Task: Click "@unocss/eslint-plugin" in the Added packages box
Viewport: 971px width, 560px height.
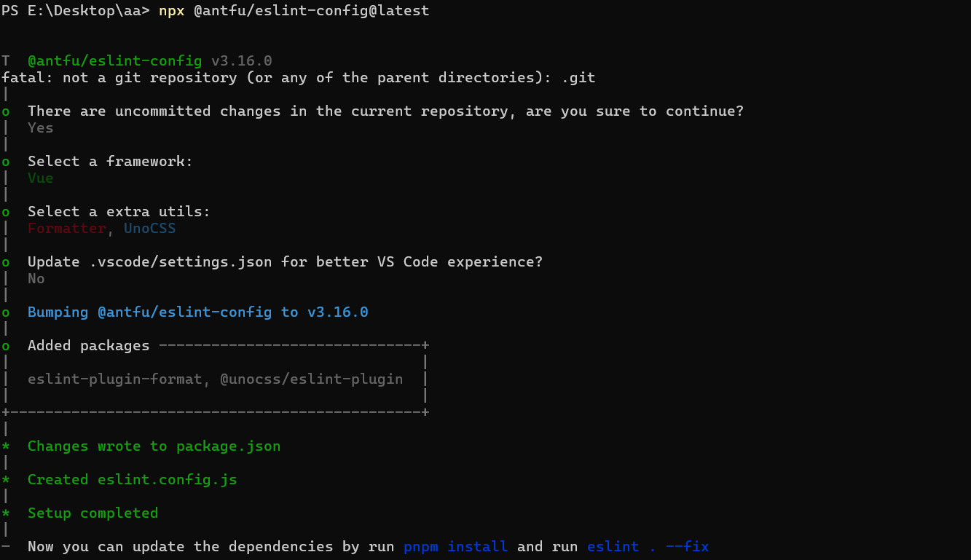Action: coord(311,379)
